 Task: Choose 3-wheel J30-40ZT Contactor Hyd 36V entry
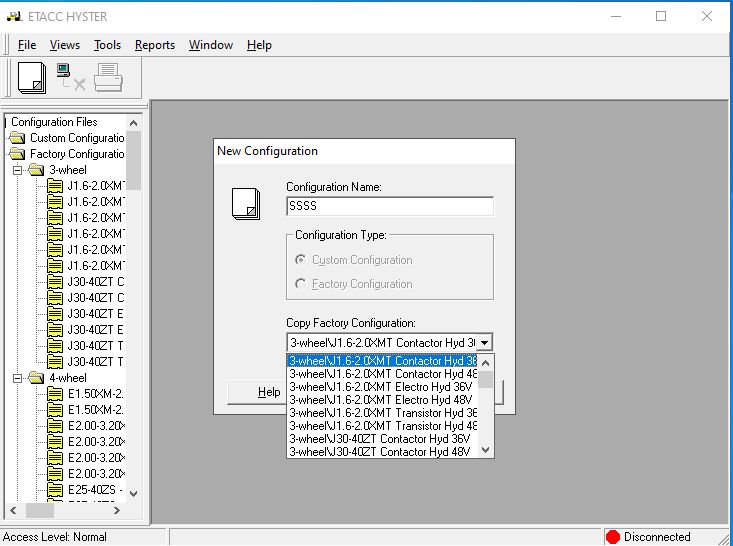pos(380,438)
